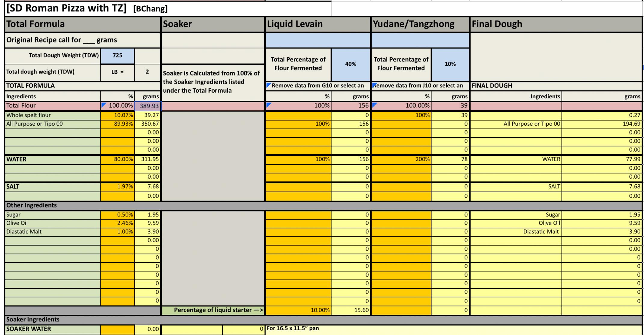Click the comment marker in Levain flour 100% cell

pyautogui.click(x=268, y=105)
